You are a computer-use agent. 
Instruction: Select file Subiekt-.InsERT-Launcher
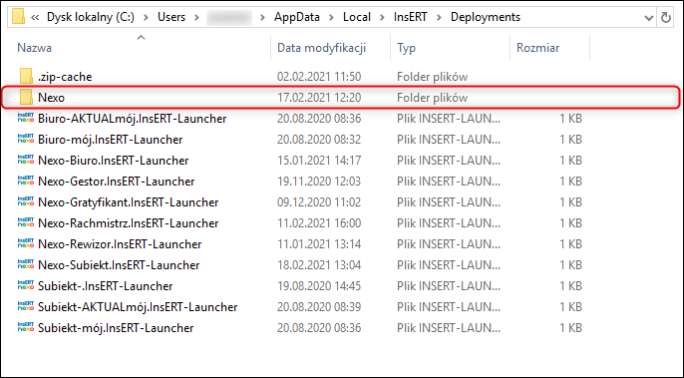coord(106,286)
